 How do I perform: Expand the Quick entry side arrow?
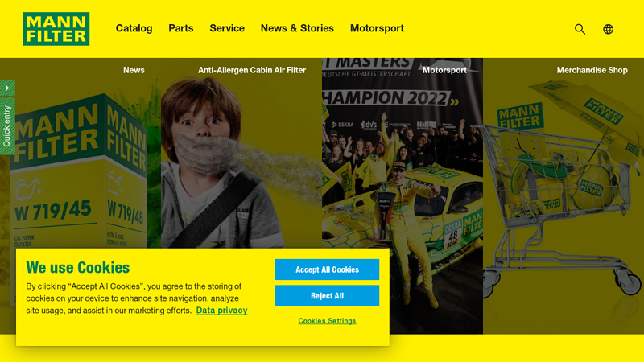click(x=7, y=88)
